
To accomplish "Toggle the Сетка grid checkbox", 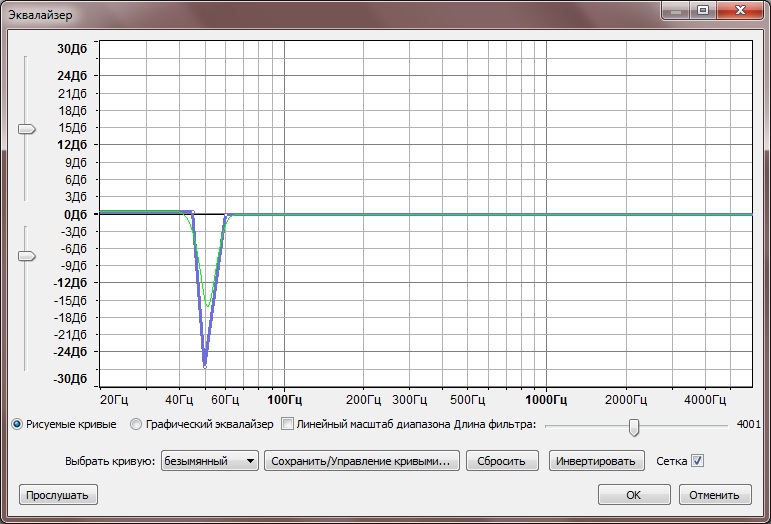I will 697,461.
